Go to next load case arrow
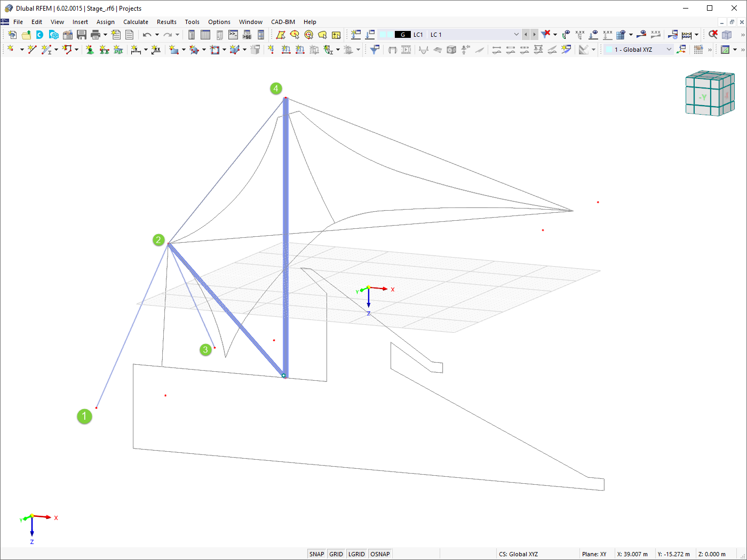The width and height of the screenshot is (747, 560). tap(534, 35)
